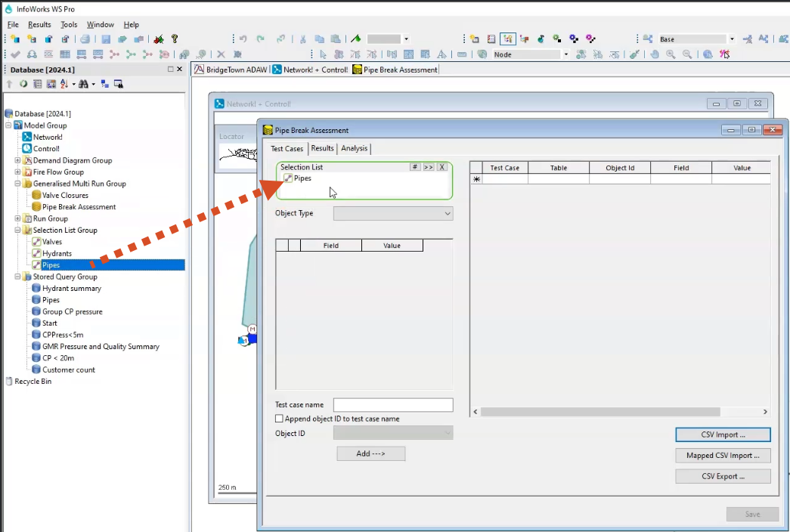Click the CSV Import button

click(x=723, y=435)
